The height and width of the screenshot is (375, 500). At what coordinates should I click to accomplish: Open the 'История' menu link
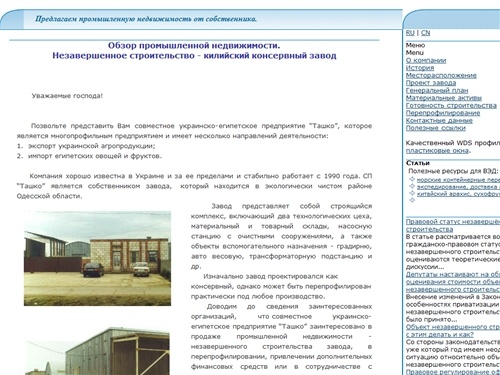point(420,68)
